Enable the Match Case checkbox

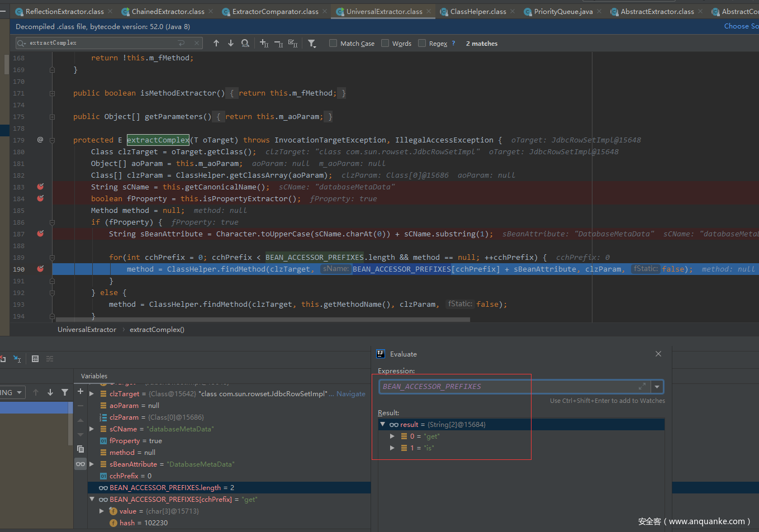pos(333,43)
